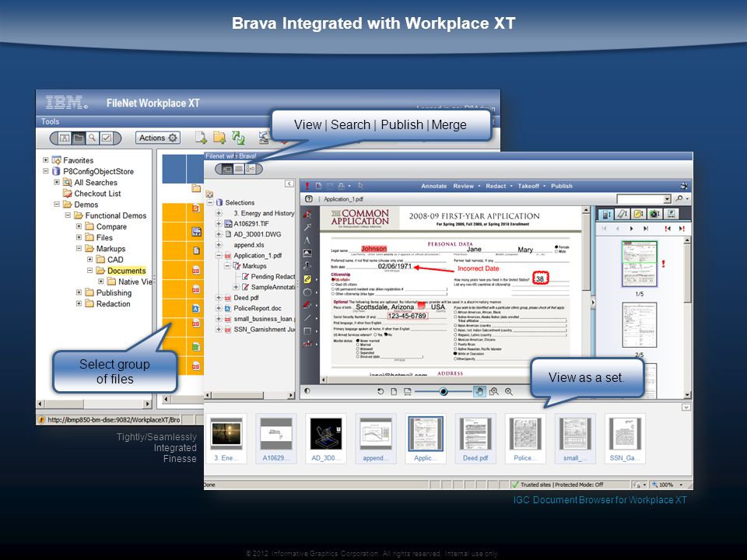Image resolution: width=747 pixels, height=560 pixels.
Task: Expand the Compare folder node
Action: (x=79, y=226)
